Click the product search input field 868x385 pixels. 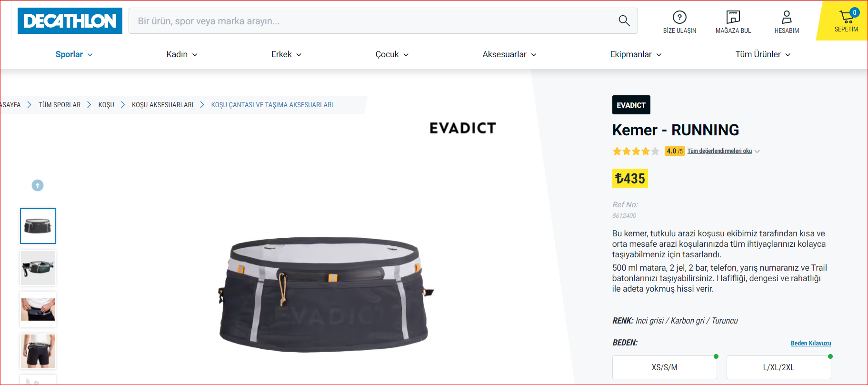click(371, 21)
